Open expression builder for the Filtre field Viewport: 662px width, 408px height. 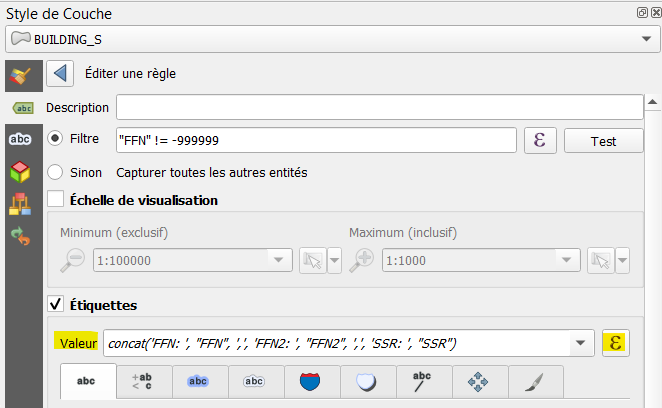click(540, 140)
